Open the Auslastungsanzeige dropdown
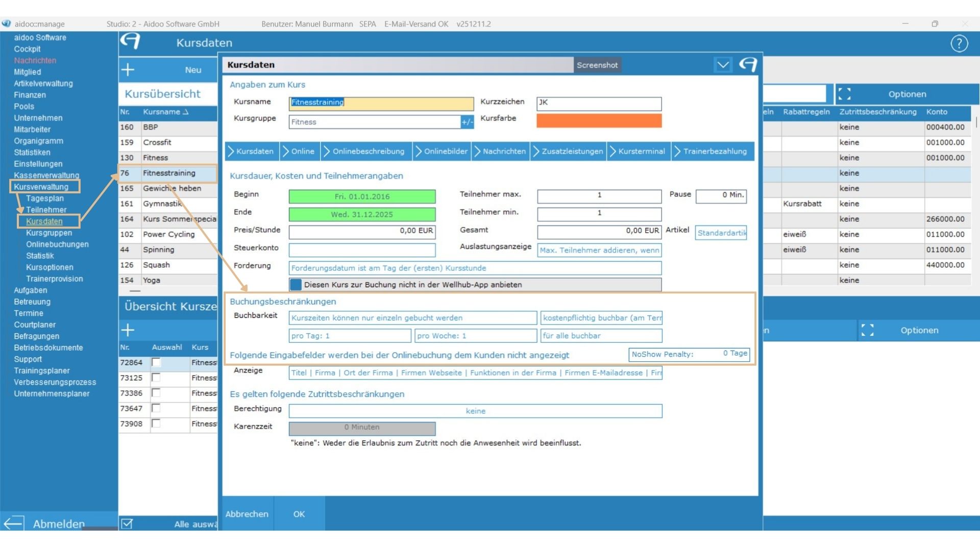 tap(599, 250)
